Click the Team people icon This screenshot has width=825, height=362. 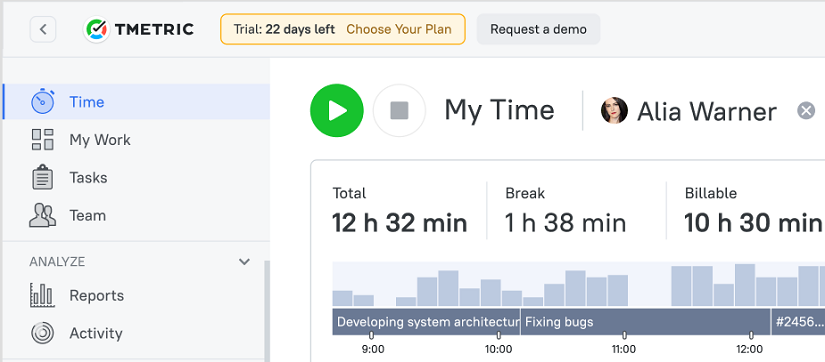[43, 215]
